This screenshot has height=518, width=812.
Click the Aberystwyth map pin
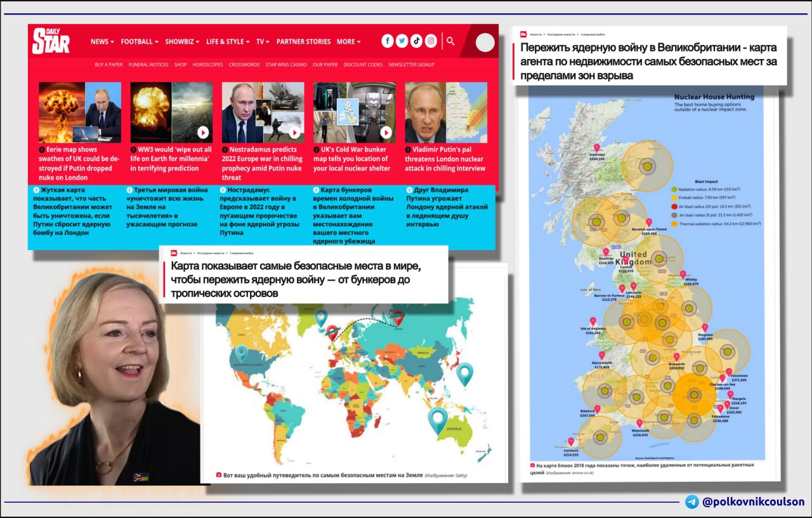601,355
